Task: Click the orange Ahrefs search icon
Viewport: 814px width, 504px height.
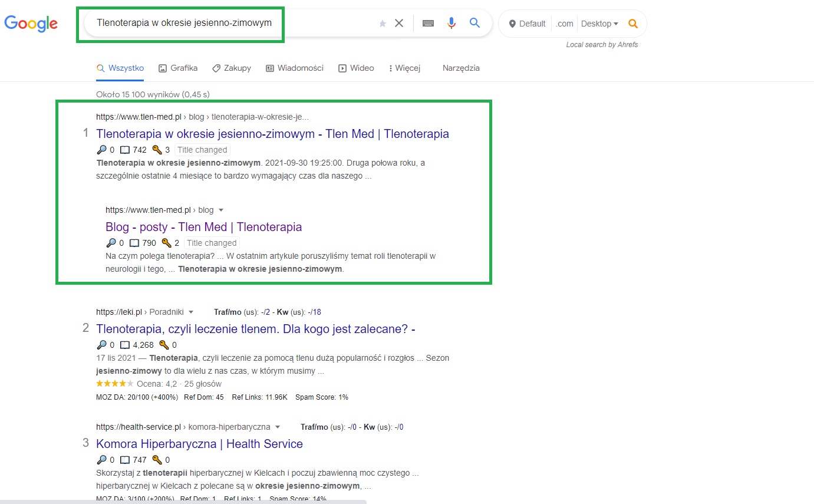Action: click(633, 24)
